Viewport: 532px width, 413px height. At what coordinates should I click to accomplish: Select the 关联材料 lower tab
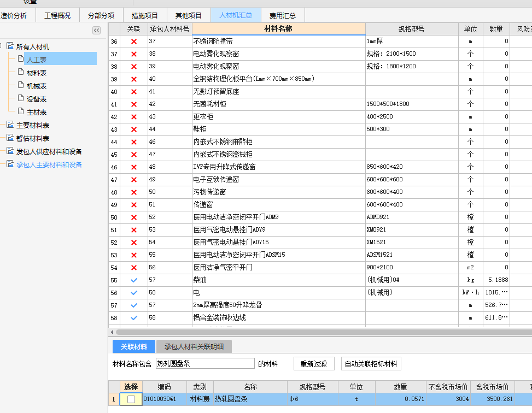coord(133,346)
